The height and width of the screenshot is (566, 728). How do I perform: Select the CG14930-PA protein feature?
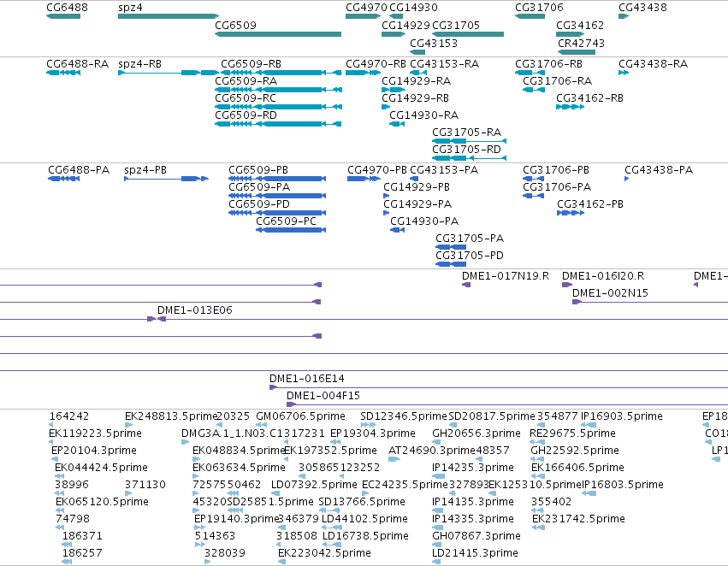(398, 230)
